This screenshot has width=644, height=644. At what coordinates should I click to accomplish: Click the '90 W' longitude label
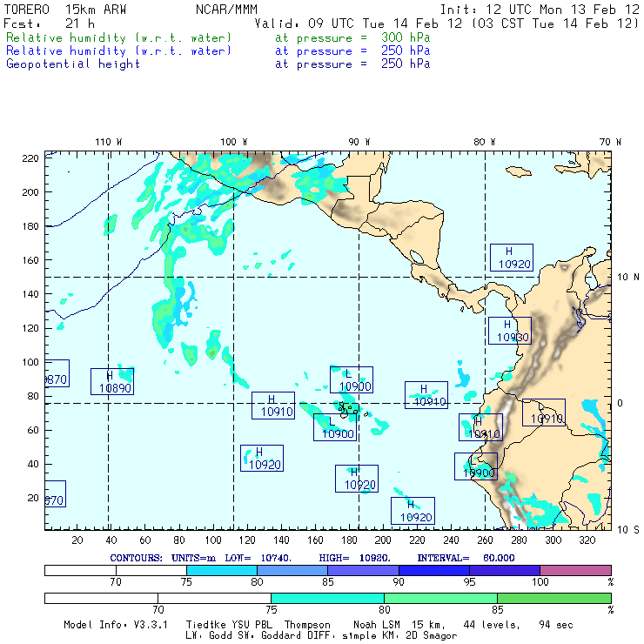359,142
